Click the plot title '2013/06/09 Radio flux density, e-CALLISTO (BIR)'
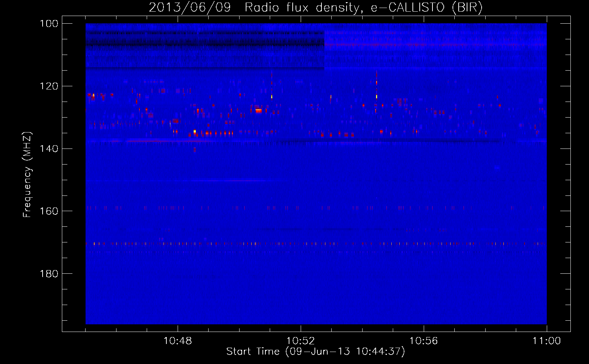The height and width of the screenshot is (364, 589). pos(316,7)
